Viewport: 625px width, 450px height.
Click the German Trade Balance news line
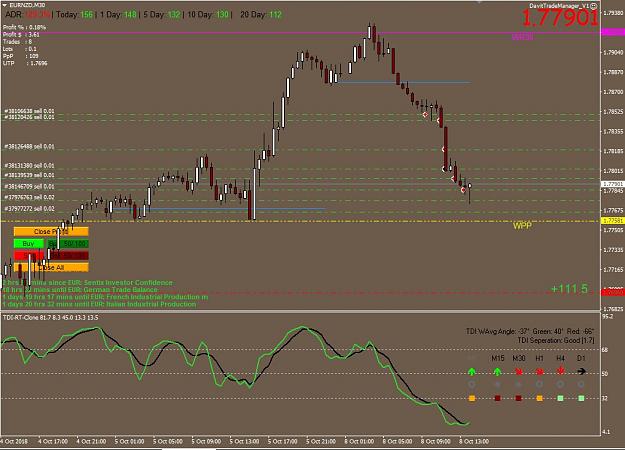[x=80, y=290]
